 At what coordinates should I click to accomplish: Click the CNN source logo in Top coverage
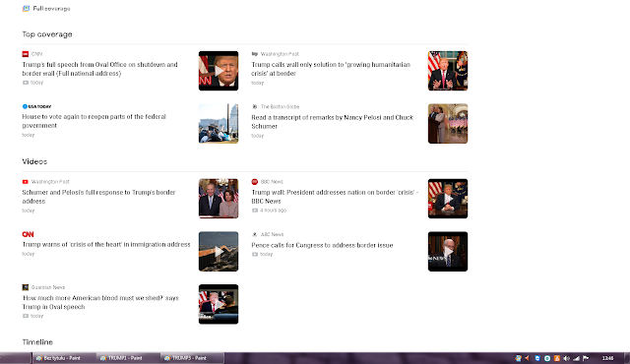click(26, 54)
